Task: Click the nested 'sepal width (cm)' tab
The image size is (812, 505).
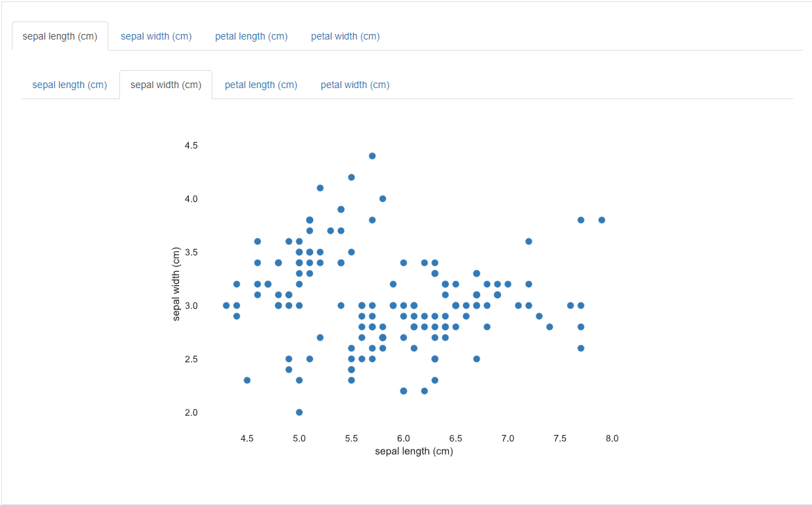Action: pos(166,85)
